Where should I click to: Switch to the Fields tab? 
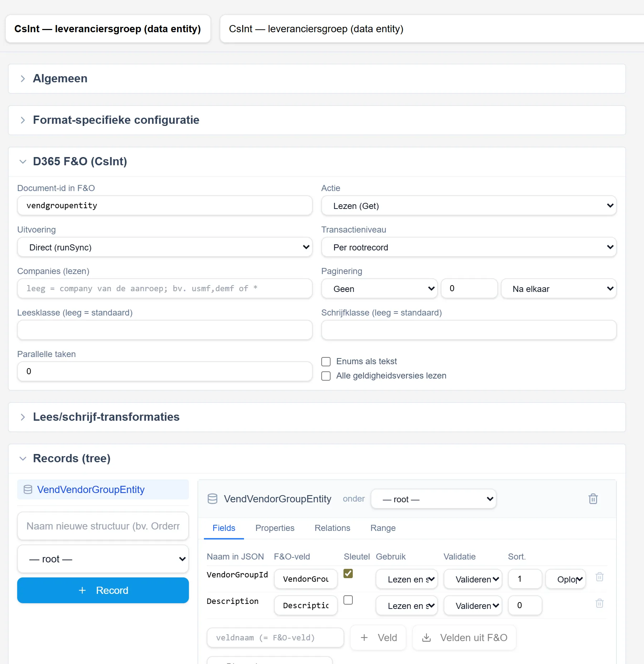224,528
